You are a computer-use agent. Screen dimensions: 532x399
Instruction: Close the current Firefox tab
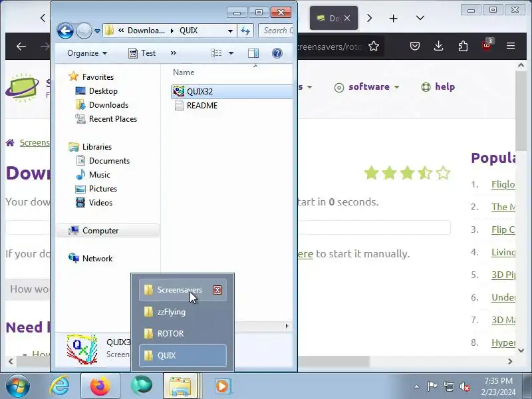pos(347,18)
